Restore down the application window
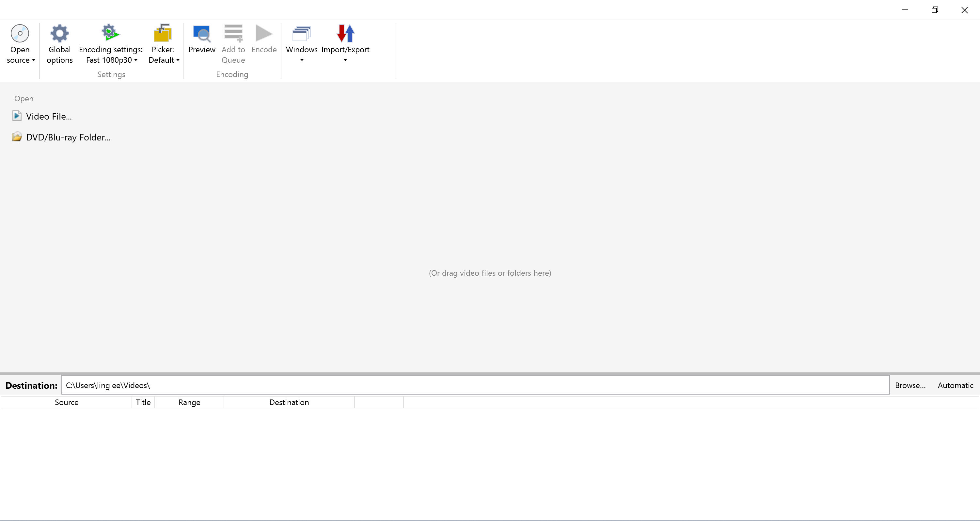The height and width of the screenshot is (521, 980). click(934, 10)
